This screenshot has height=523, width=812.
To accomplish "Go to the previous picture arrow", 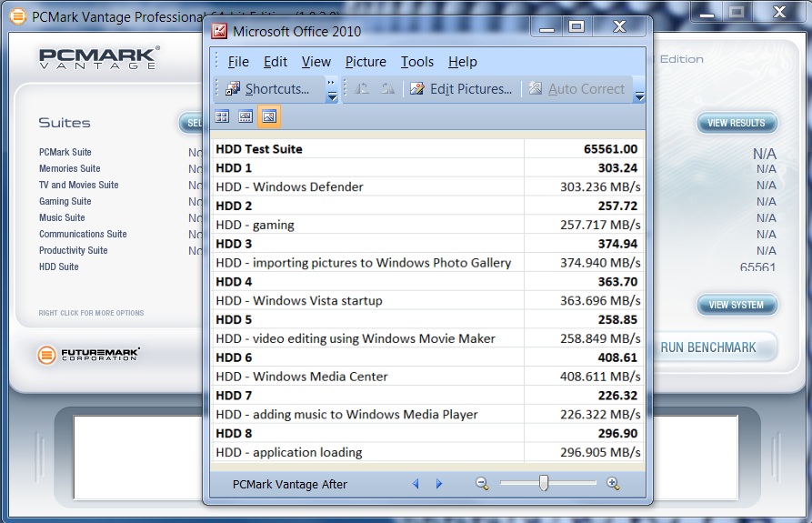I will [416, 484].
